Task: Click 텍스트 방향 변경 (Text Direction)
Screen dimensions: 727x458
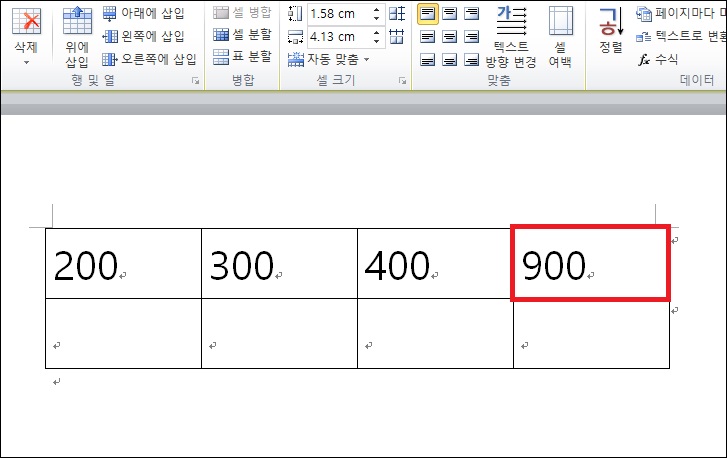Action: [511, 37]
